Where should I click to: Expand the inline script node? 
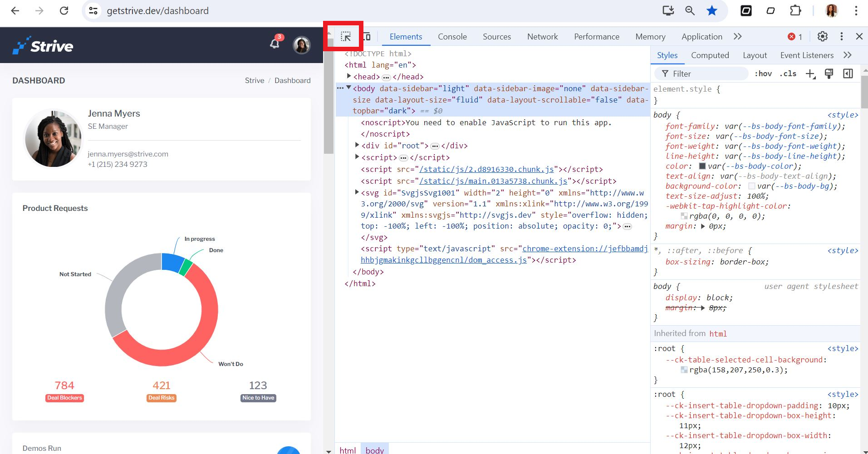(357, 157)
